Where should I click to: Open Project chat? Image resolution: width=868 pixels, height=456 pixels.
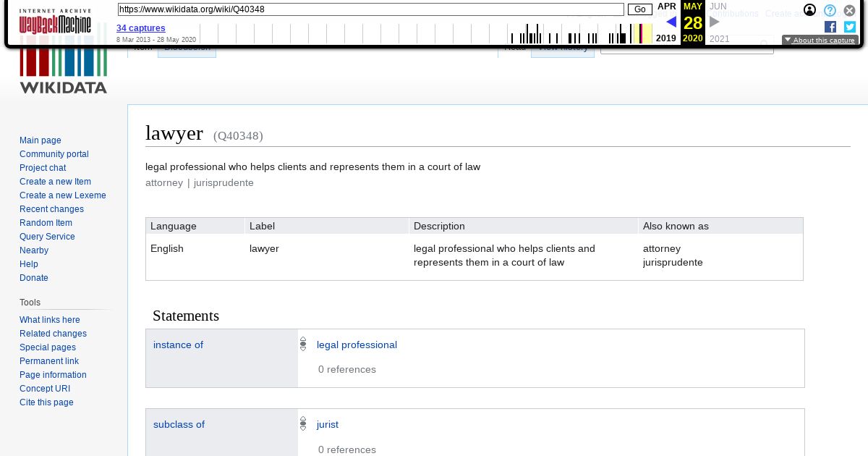pyautogui.click(x=43, y=168)
